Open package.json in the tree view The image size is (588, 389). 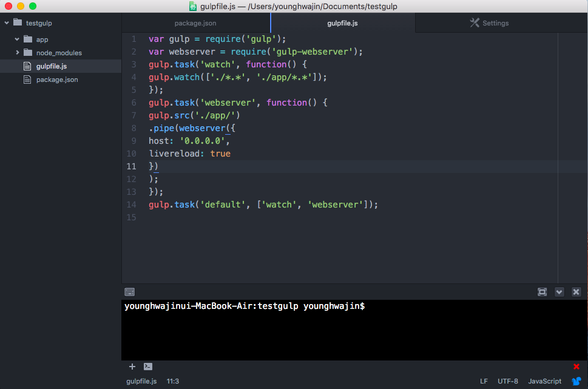tap(57, 79)
